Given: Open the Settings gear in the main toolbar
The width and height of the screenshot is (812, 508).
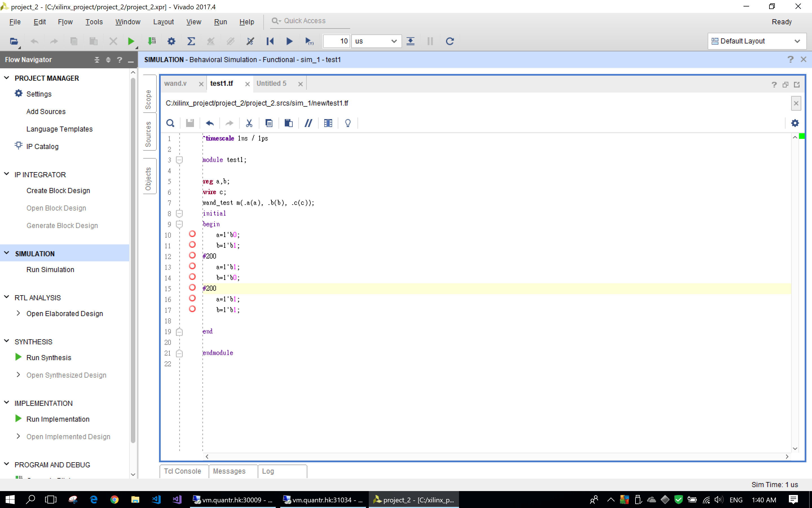Looking at the screenshot, I should (171, 41).
